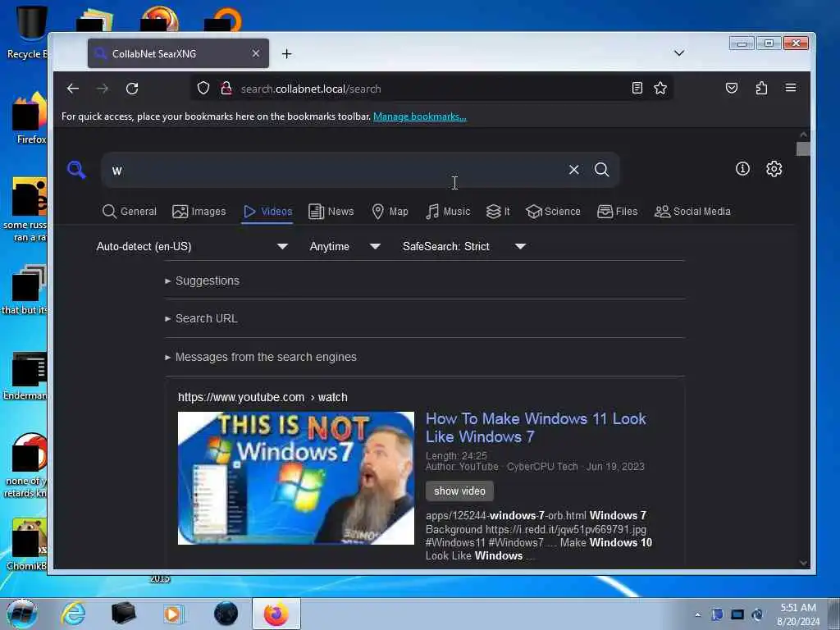Expand the Search URL section
The height and width of the screenshot is (630, 840).
click(x=201, y=318)
